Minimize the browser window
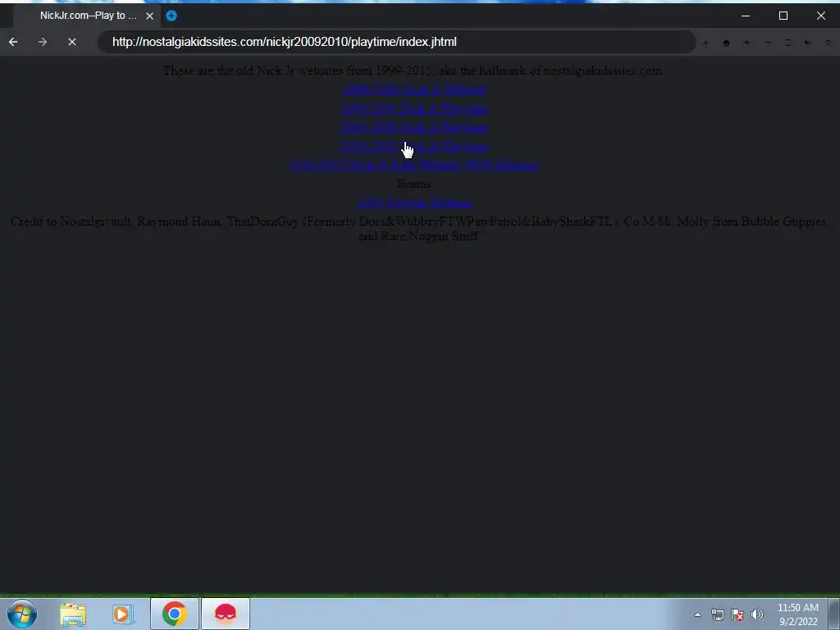This screenshot has width=840, height=630. (x=745, y=16)
